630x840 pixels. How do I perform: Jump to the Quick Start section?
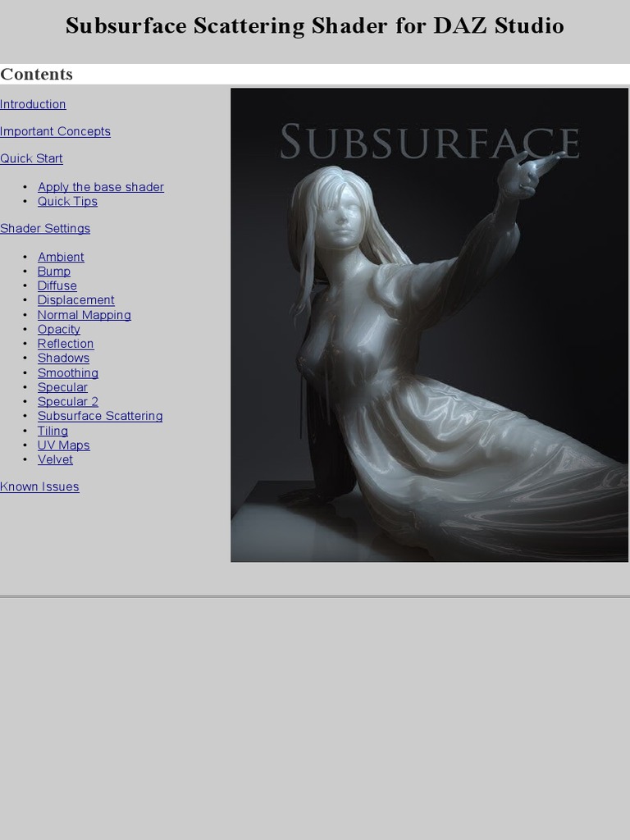coord(32,158)
